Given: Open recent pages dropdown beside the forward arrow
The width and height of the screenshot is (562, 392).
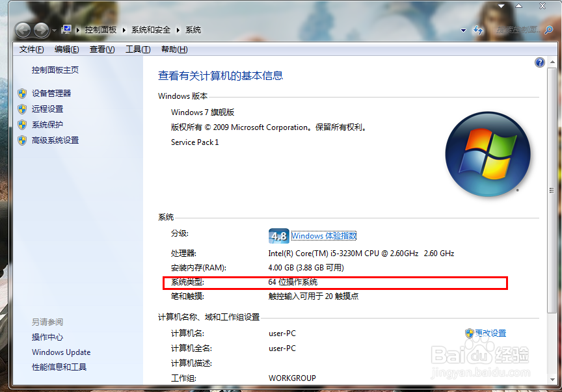Looking at the screenshot, I should pyautogui.click(x=54, y=31).
